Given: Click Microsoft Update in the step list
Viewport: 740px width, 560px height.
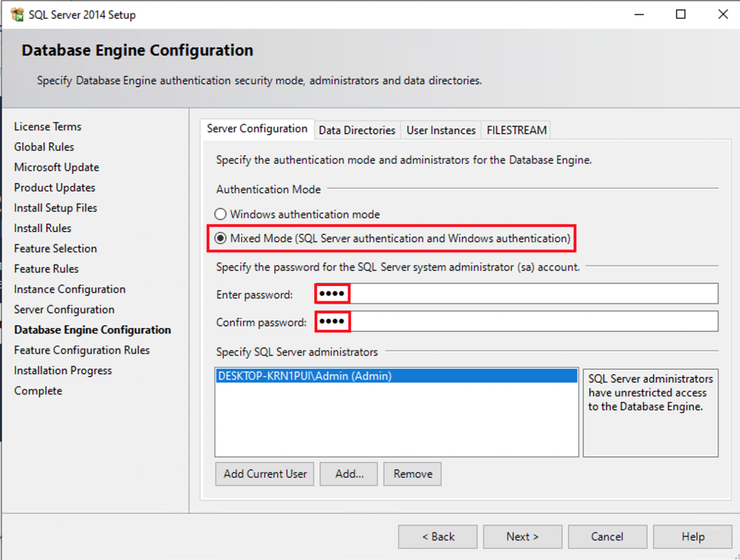Looking at the screenshot, I should click(56, 167).
